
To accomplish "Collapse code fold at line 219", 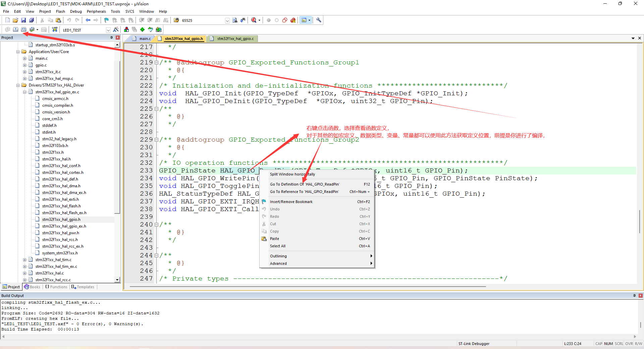I will [x=156, y=62].
